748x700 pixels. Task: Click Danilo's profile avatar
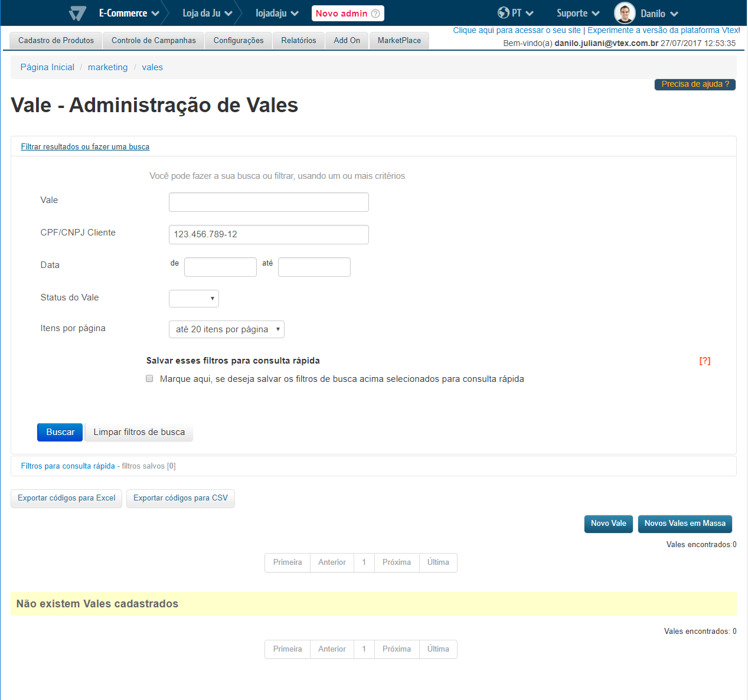pyautogui.click(x=625, y=13)
